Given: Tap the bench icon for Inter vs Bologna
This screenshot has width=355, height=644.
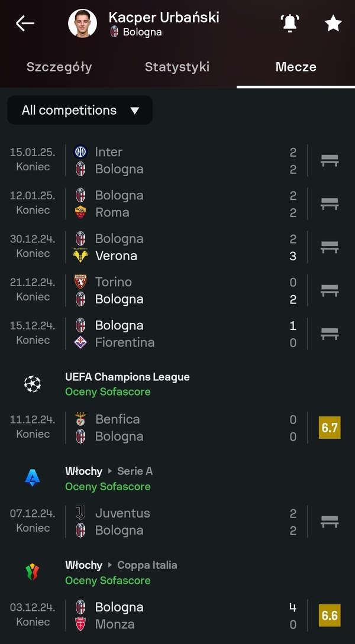Looking at the screenshot, I should 330,160.
